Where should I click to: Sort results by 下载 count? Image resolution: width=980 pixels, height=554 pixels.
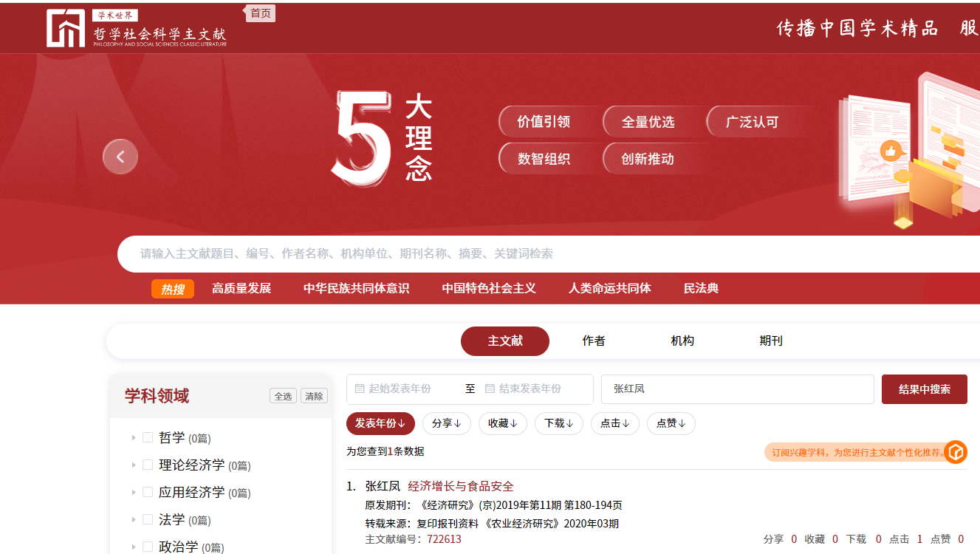(558, 423)
